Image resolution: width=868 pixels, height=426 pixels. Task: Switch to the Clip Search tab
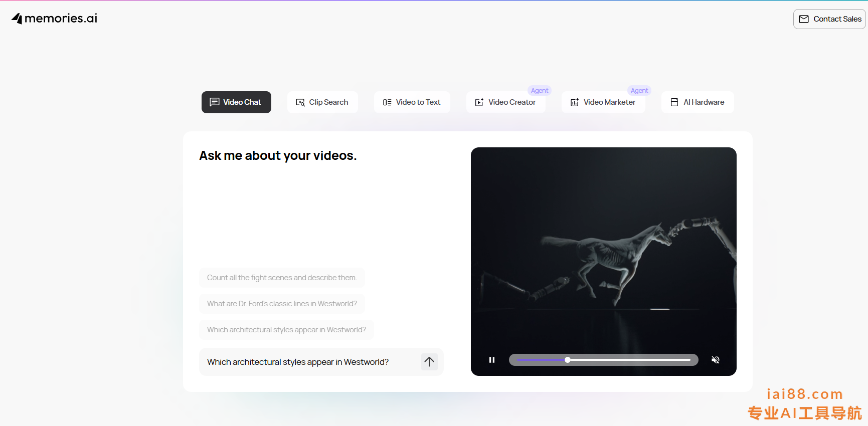click(322, 102)
